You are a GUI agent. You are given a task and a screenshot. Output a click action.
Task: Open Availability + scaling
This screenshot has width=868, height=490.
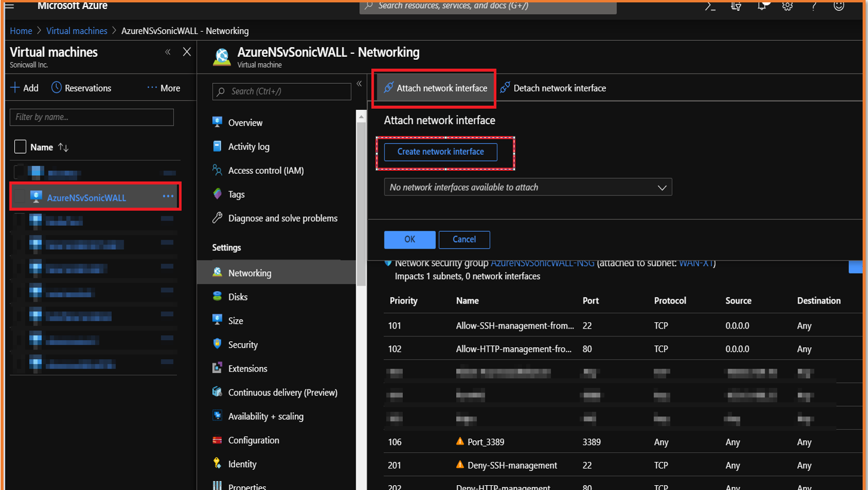pyautogui.click(x=265, y=416)
